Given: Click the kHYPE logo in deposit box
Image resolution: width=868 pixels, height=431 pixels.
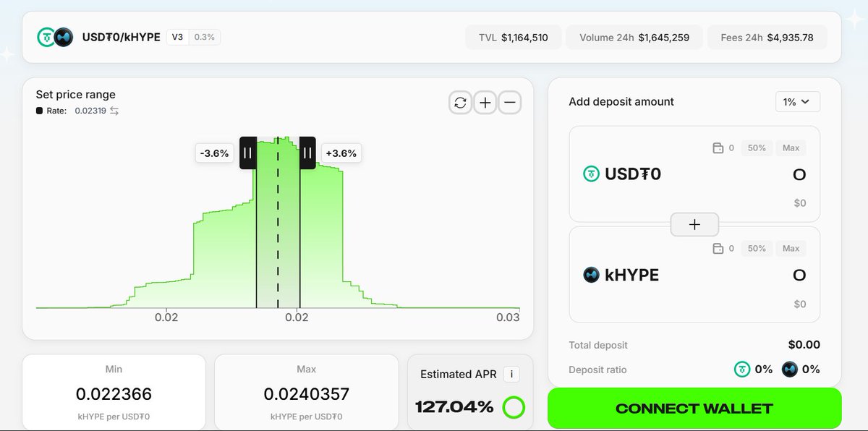Looking at the screenshot, I should pyautogui.click(x=592, y=275).
